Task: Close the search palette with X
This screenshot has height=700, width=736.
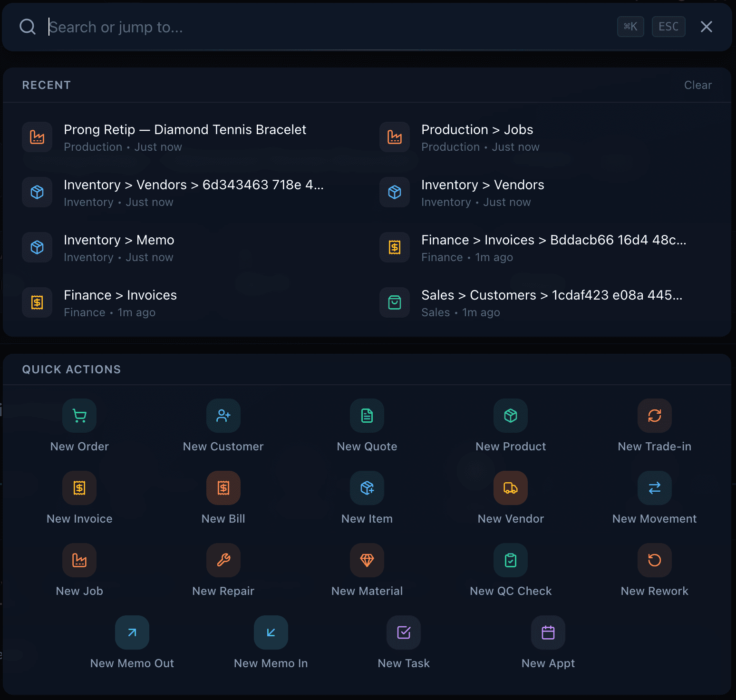Action: click(707, 27)
